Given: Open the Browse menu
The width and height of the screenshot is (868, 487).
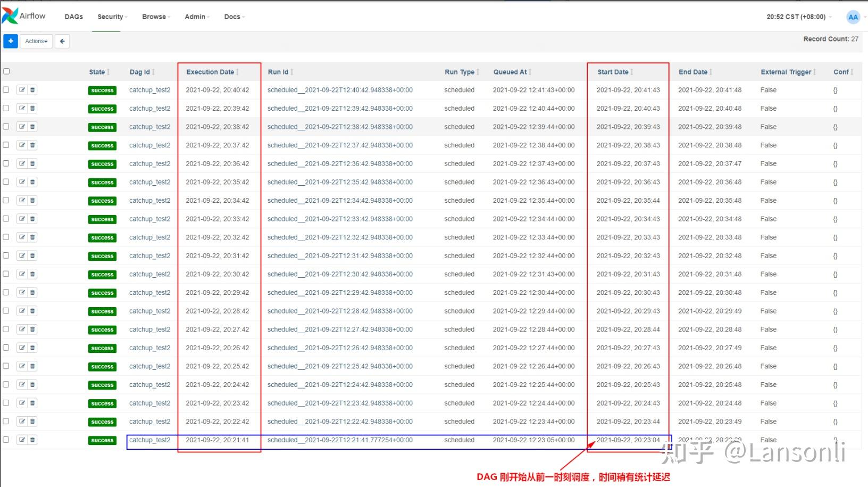Looking at the screenshot, I should click(156, 17).
